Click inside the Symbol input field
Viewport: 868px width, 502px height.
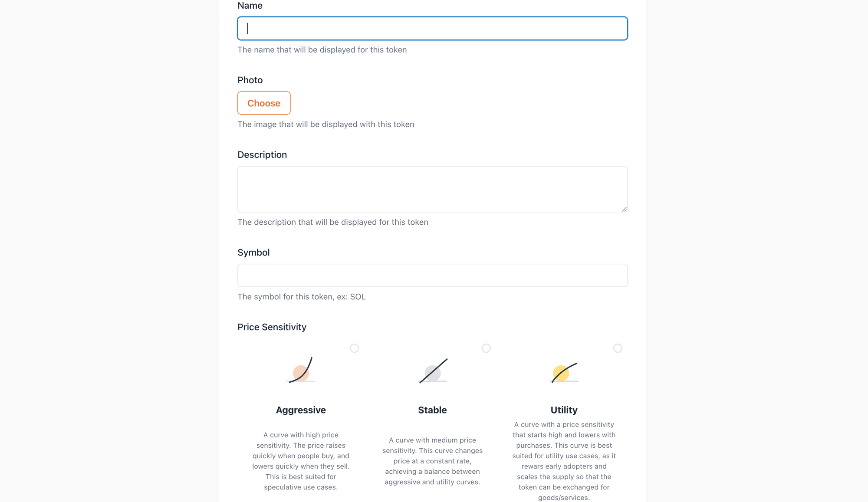432,275
